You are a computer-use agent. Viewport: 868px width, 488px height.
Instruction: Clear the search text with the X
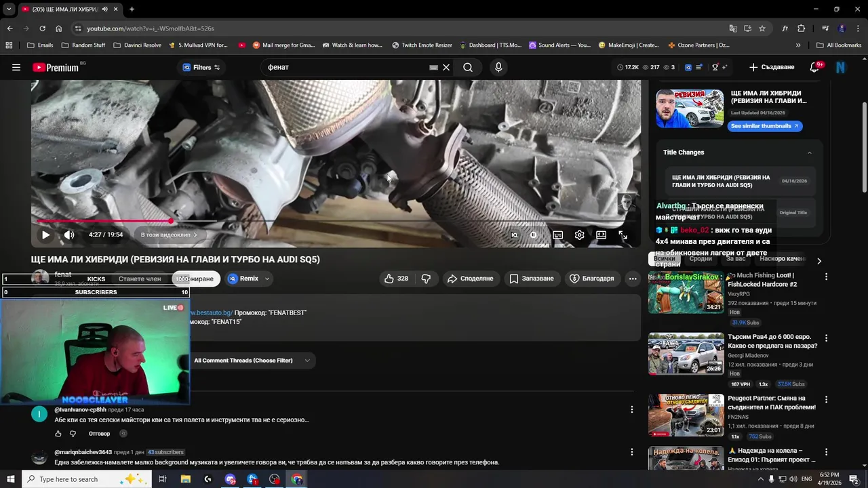[446, 67]
